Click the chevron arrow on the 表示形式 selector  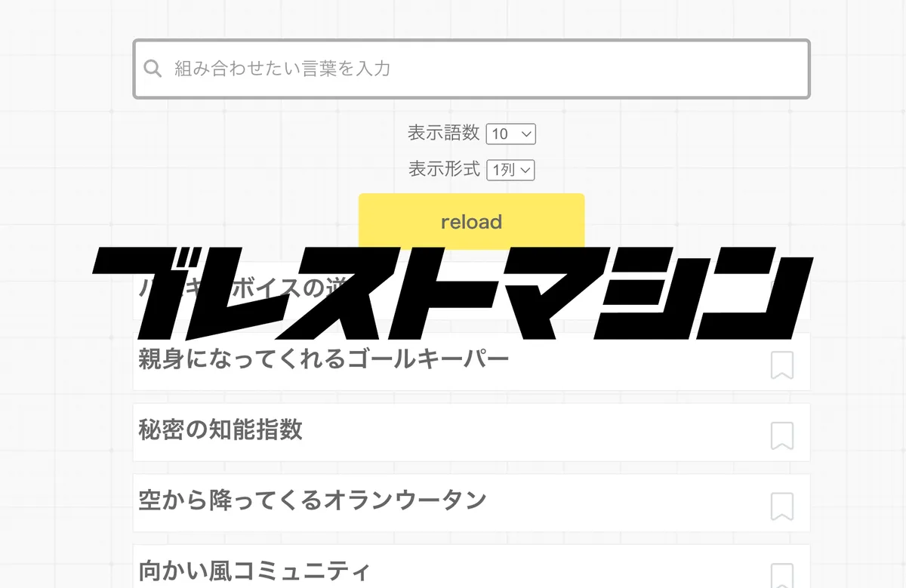pyautogui.click(x=527, y=170)
